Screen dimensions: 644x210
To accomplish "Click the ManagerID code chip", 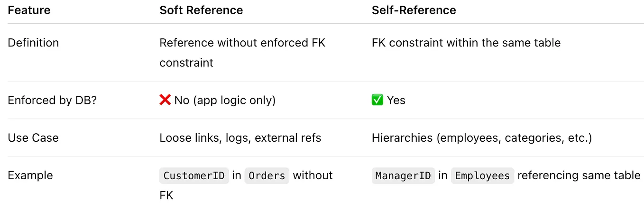I will coord(403,176).
